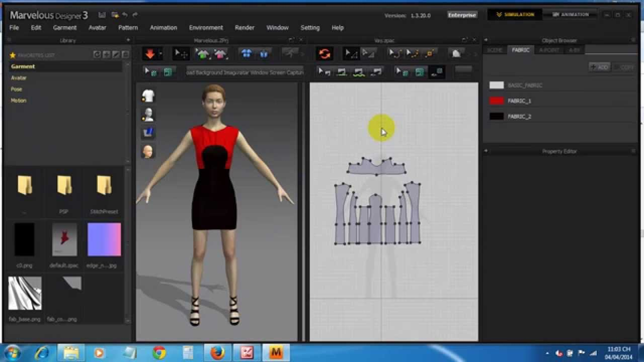
Task: Click the add-favorite plus icon in Library
Action: tap(107, 55)
